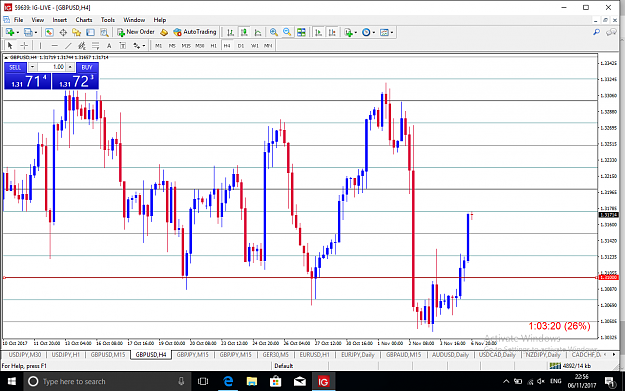Open the Indicators list dropdown
This screenshot has width=625, height=391.
[350, 32]
